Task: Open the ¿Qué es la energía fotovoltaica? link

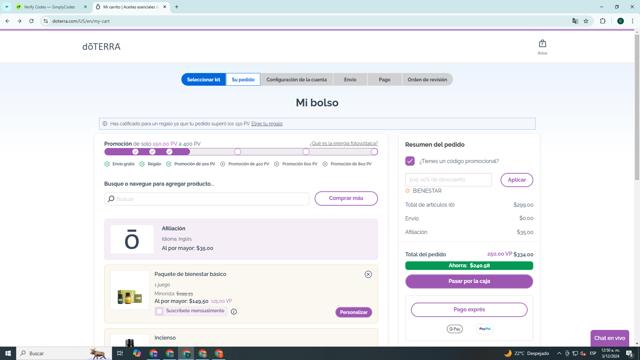Action: pyautogui.click(x=344, y=144)
